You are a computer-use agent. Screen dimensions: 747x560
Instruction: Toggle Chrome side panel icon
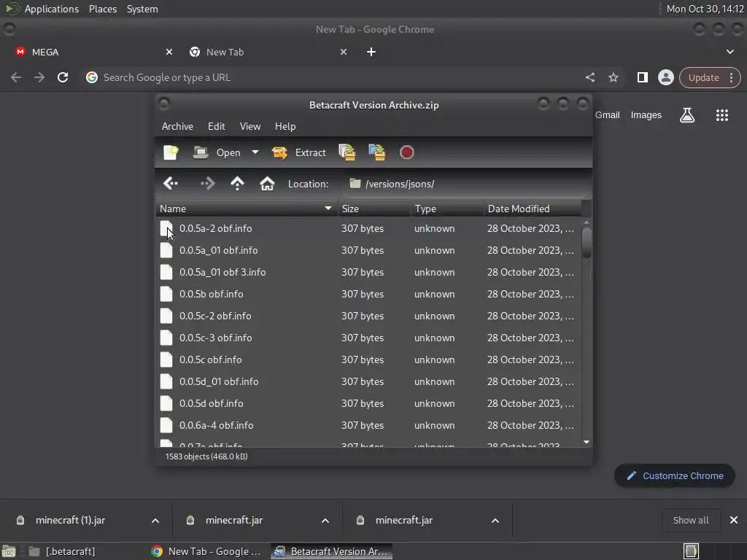click(642, 77)
